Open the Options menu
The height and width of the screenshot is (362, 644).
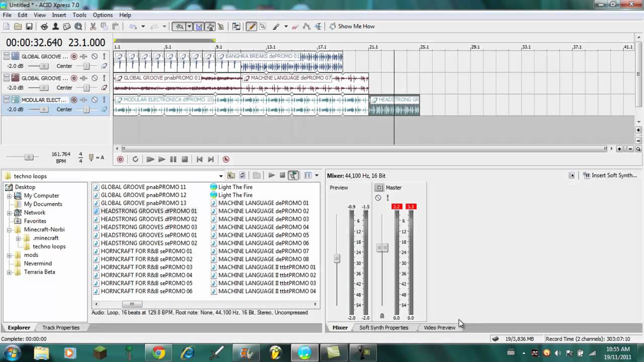click(103, 15)
